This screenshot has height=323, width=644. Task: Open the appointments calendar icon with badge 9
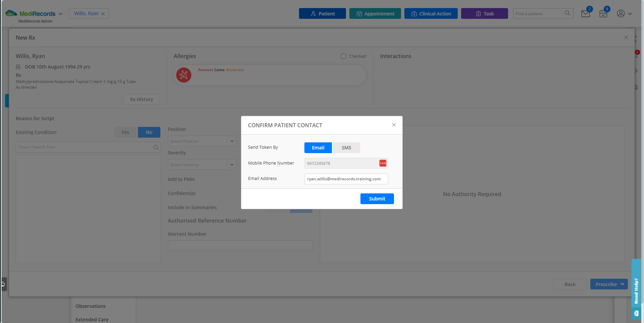(x=603, y=13)
